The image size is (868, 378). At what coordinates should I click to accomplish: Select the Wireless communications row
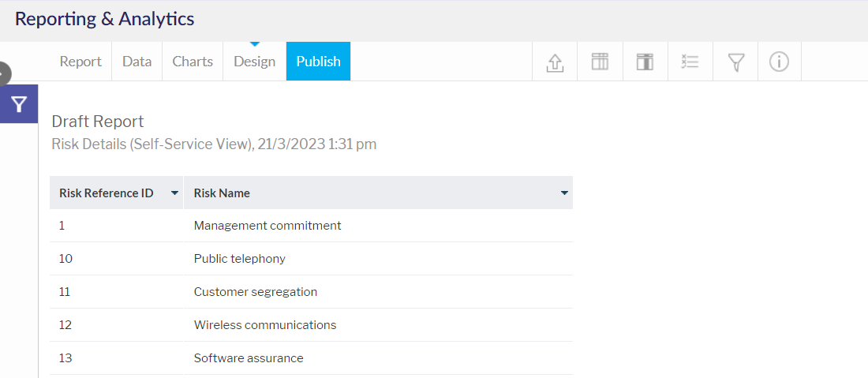311,325
